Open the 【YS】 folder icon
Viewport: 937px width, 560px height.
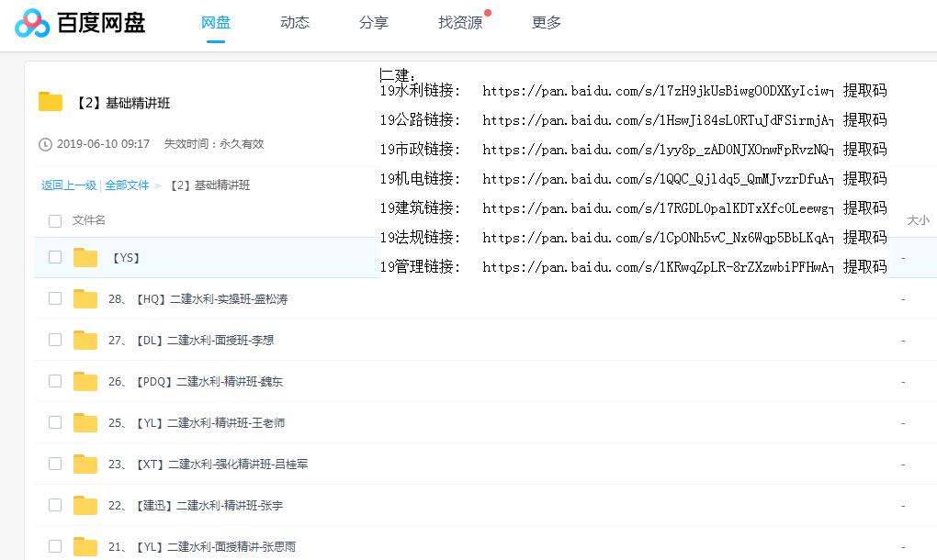(85, 258)
